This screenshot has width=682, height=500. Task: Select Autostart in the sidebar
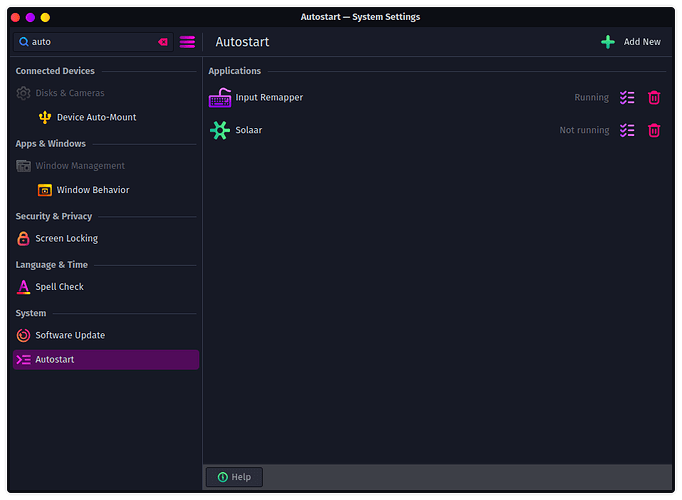[x=106, y=360]
